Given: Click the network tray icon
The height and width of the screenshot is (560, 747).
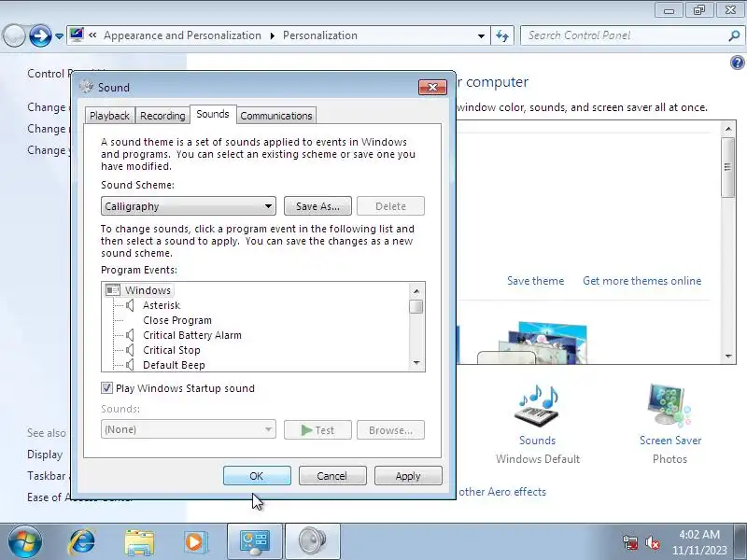Looking at the screenshot, I should click(630, 542).
